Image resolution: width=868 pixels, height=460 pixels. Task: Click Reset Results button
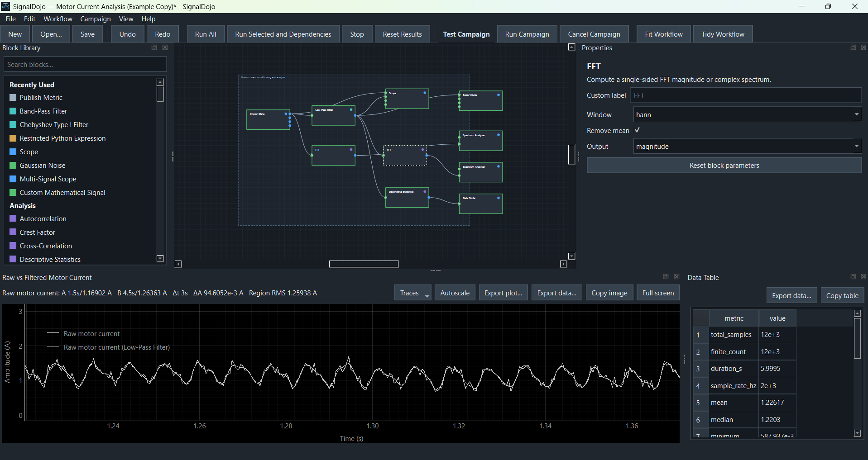click(x=402, y=34)
